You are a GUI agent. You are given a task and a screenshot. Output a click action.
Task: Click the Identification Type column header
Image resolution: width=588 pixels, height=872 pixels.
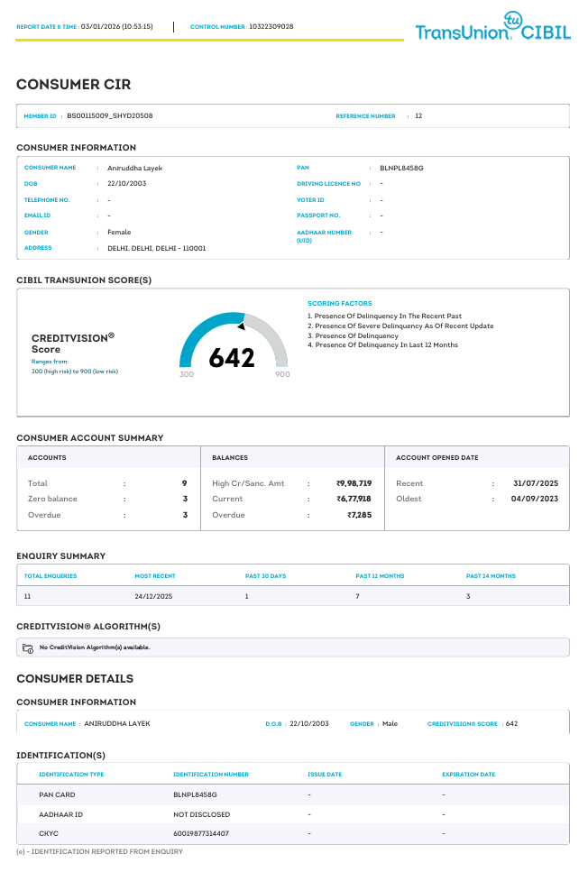[71, 775]
